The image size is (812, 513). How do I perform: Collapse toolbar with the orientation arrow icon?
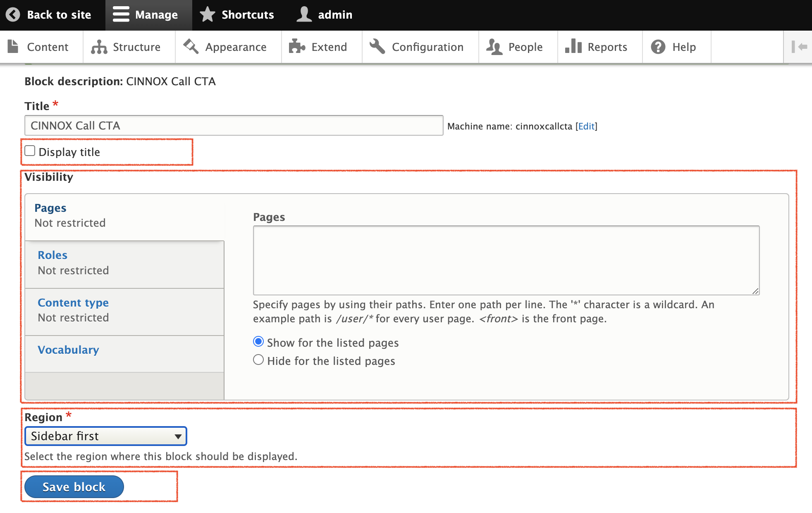pos(799,47)
